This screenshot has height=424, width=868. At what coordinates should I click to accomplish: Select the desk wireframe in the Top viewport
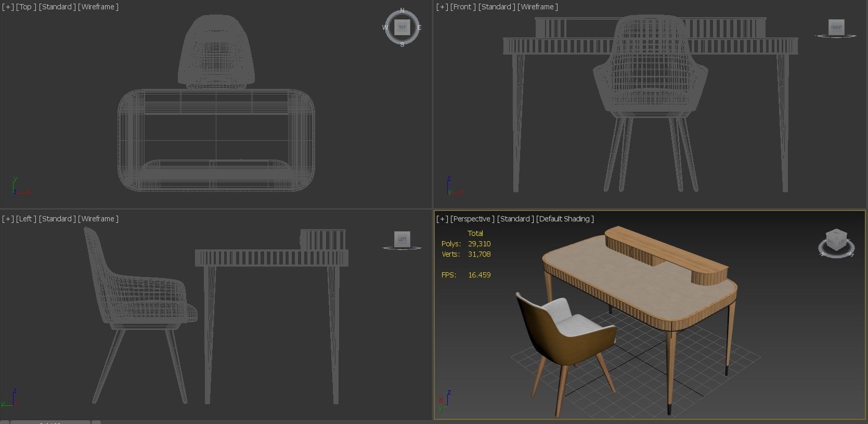(216, 140)
